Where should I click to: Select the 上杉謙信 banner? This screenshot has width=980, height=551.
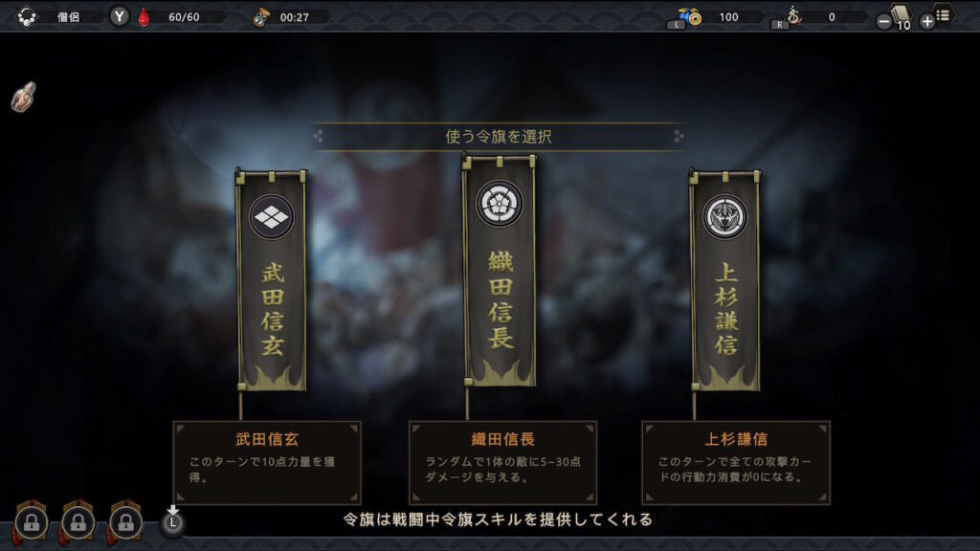(x=725, y=280)
